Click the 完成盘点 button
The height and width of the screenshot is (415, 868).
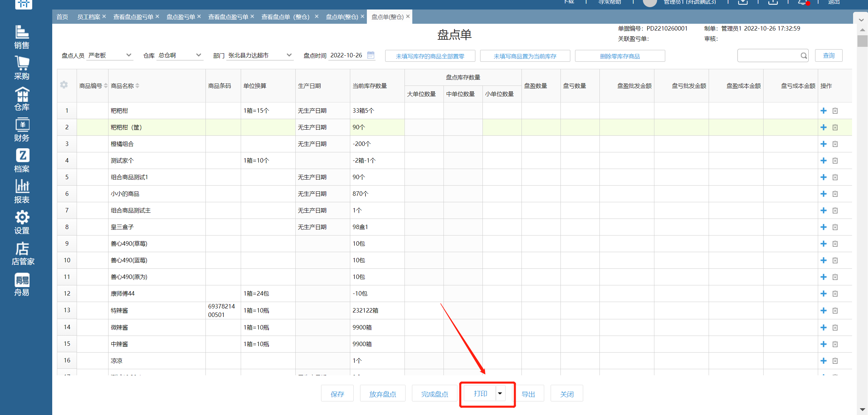pos(434,394)
